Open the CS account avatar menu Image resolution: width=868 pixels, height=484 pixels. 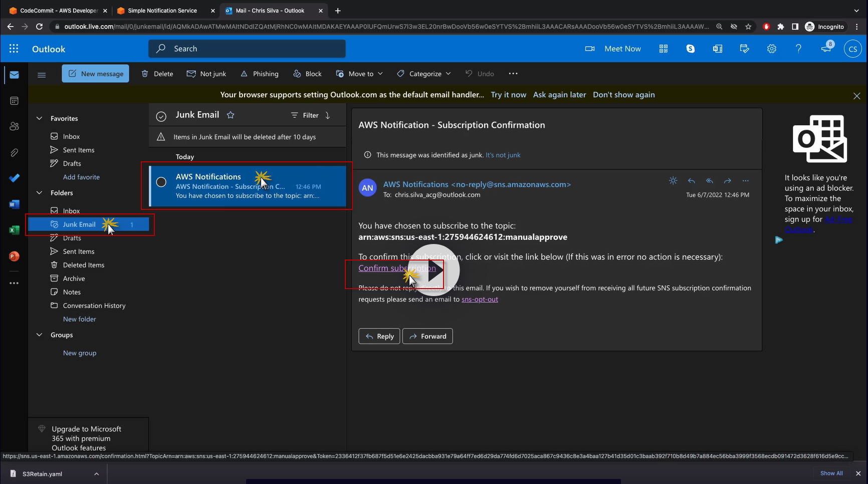pyautogui.click(x=852, y=49)
